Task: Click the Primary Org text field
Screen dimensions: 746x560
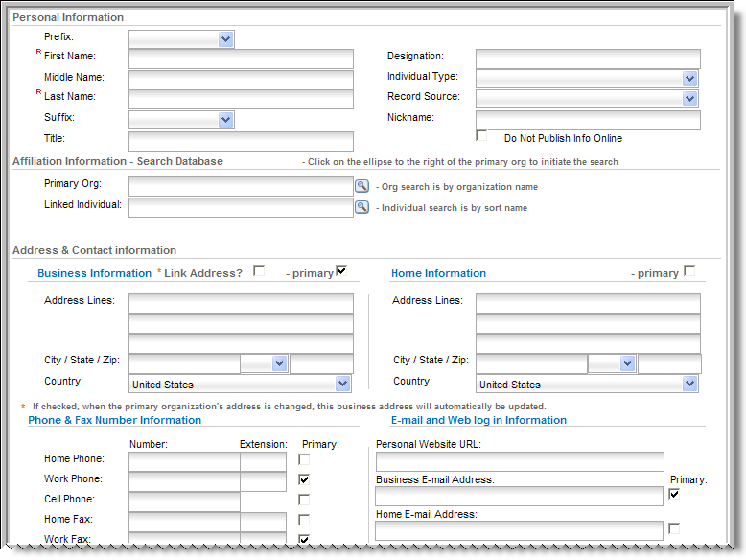Action: click(242, 187)
